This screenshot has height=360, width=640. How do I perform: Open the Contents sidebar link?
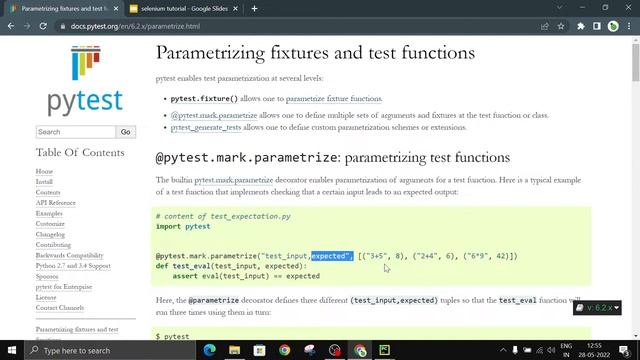tap(48, 192)
